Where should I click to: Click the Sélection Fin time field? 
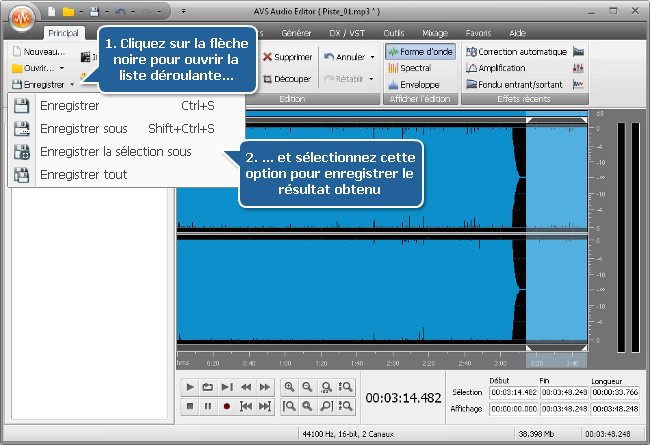coord(564,392)
